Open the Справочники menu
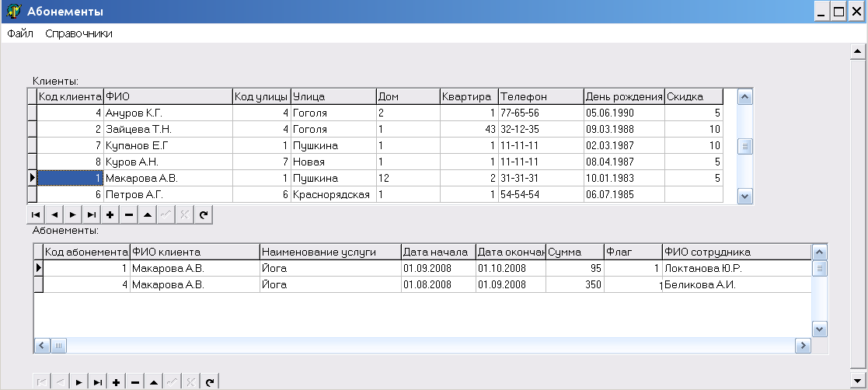Screen dimensions: 868x390 pyautogui.click(x=78, y=33)
